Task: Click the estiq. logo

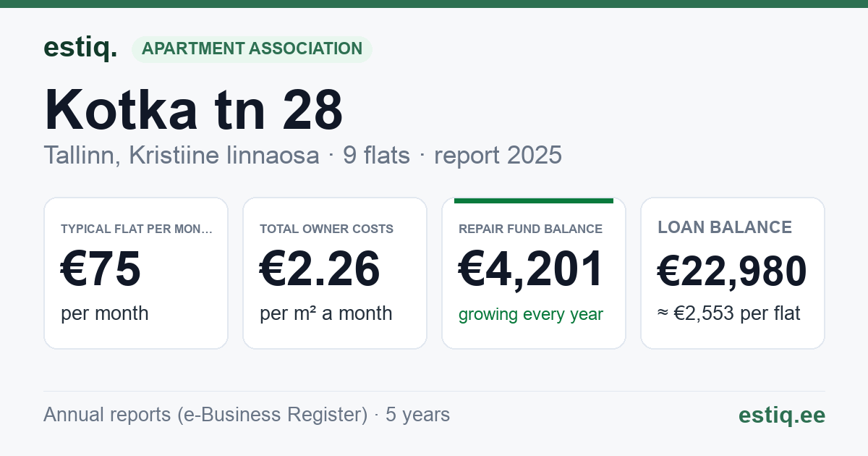Action: coord(80,48)
